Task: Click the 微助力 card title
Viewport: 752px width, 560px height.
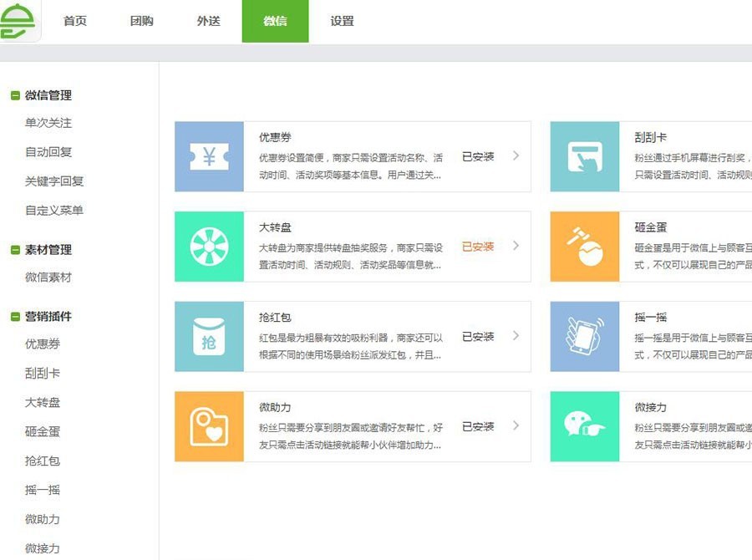Action: pyautogui.click(x=275, y=407)
